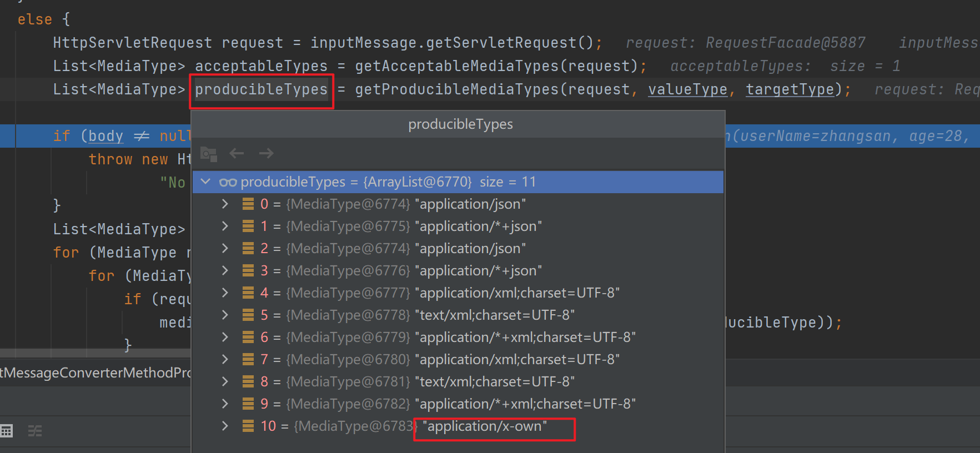Expand element 0 application/json

[225, 204]
